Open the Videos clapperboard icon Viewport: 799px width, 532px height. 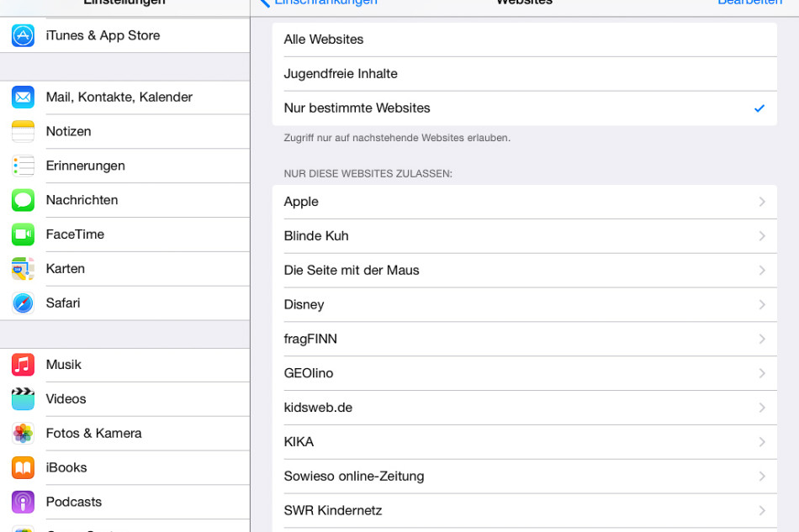[23, 399]
